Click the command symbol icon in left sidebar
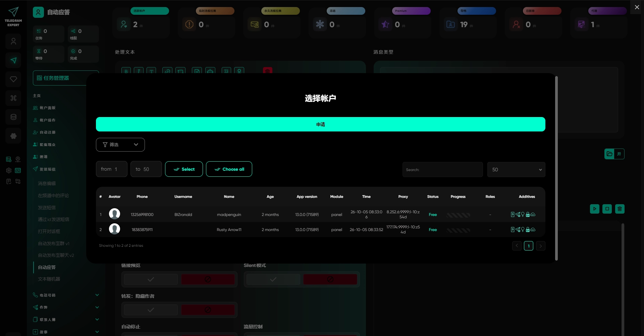644x336 pixels. 13,98
